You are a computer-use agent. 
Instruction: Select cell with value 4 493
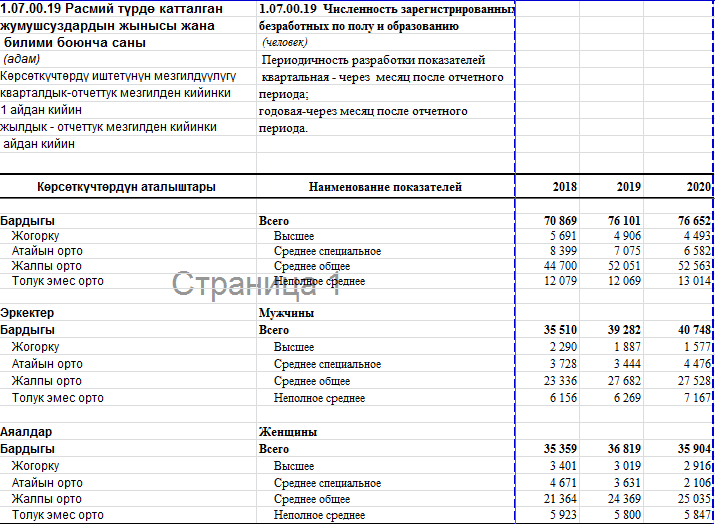pos(678,236)
